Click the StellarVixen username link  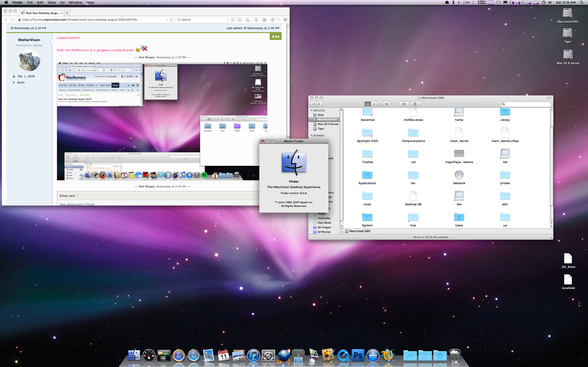tap(29, 40)
